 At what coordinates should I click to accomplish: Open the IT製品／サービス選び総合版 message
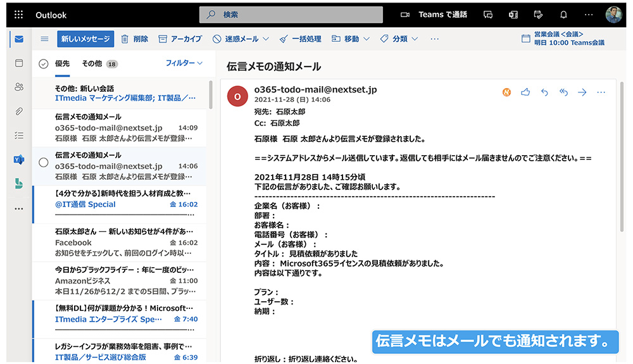pos(120,351)
